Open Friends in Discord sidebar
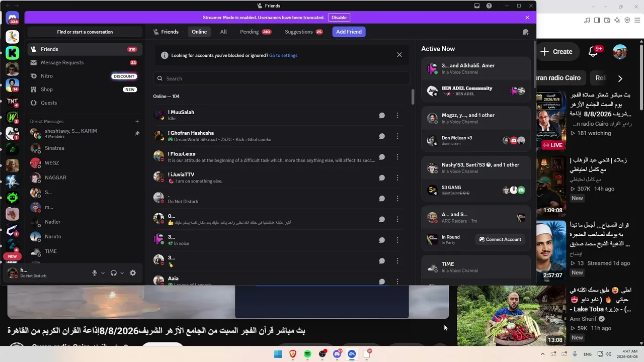 85,49
